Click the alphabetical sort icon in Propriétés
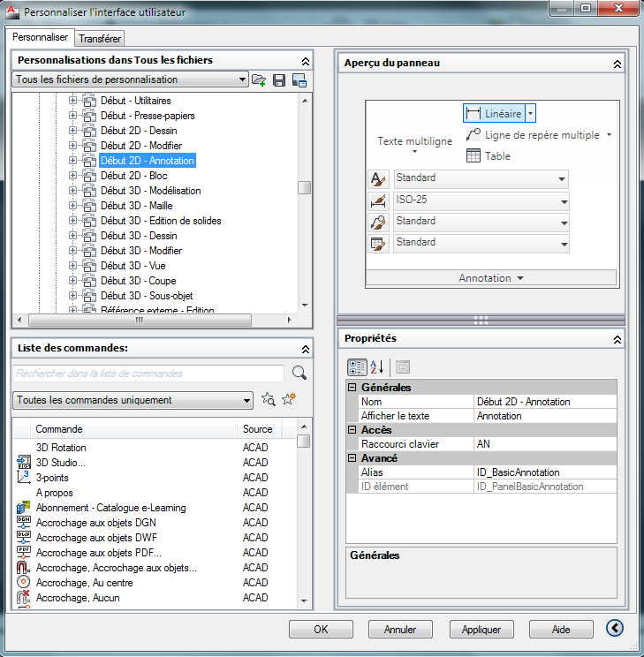Screen dimensions: 644x657 coord(377,367)
